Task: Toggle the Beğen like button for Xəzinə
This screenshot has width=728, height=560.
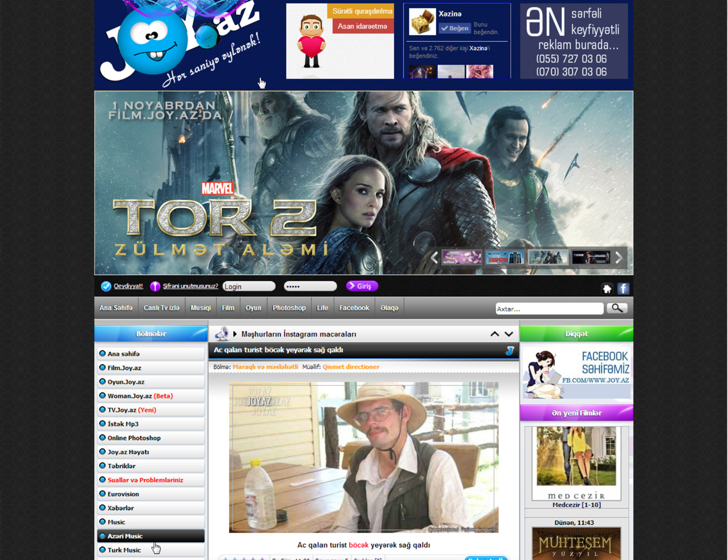Action: [x=455, y=28]
